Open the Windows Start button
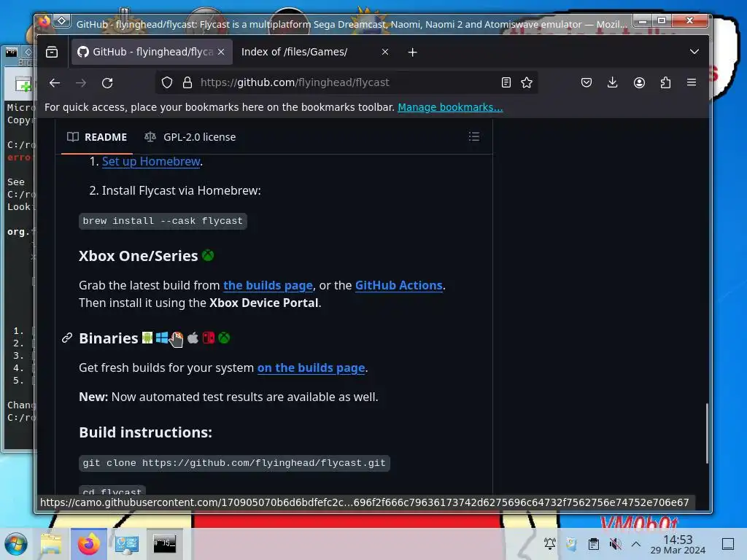The width and height of the screenshot is (747, 560). [16, 544]
